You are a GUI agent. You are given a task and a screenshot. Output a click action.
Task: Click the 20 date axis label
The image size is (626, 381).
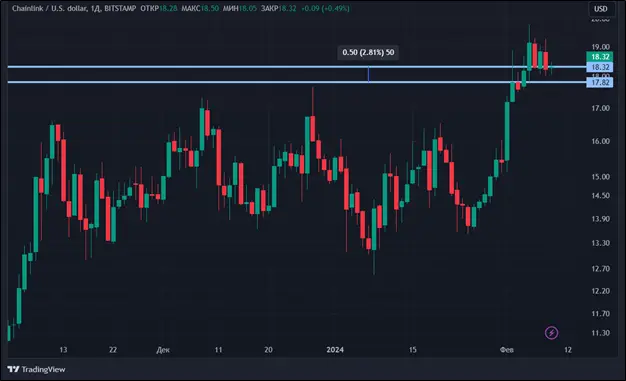coord(268,350)
